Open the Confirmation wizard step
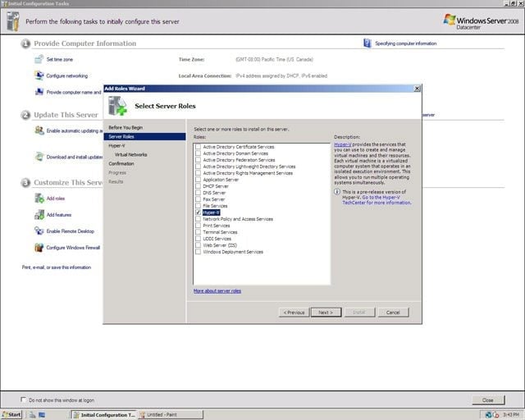Viewport: 525px width, 420px height. tap(121, 164)
